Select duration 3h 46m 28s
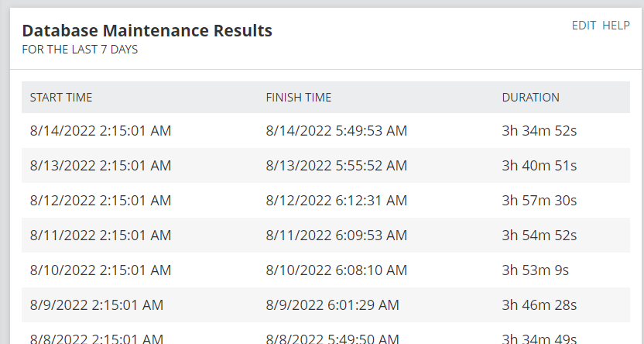Screen dimensions: 644x344 (x=540, y=305)
